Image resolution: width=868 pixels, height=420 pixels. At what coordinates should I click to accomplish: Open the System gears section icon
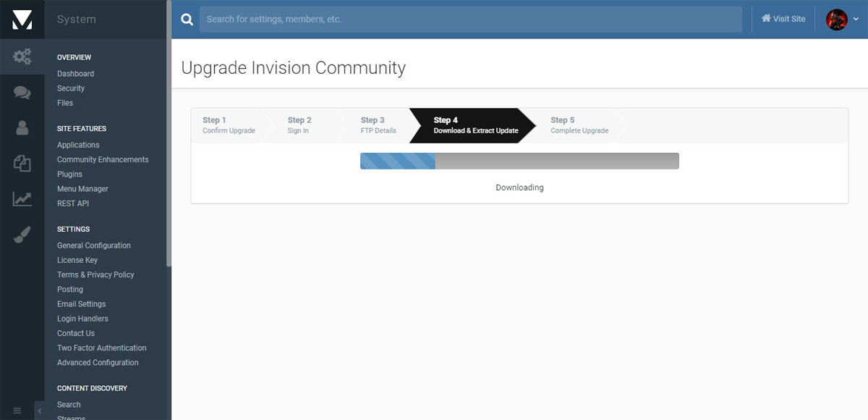22,56
